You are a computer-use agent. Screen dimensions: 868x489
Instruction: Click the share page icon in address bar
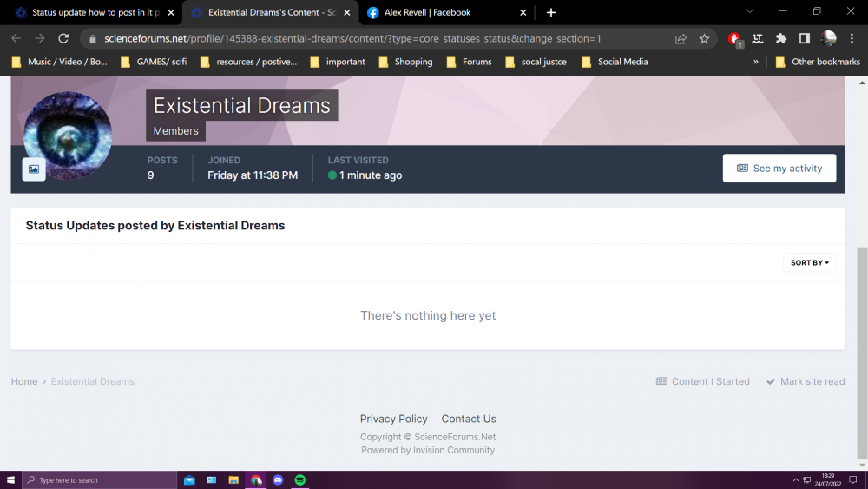tap(681, 39)
